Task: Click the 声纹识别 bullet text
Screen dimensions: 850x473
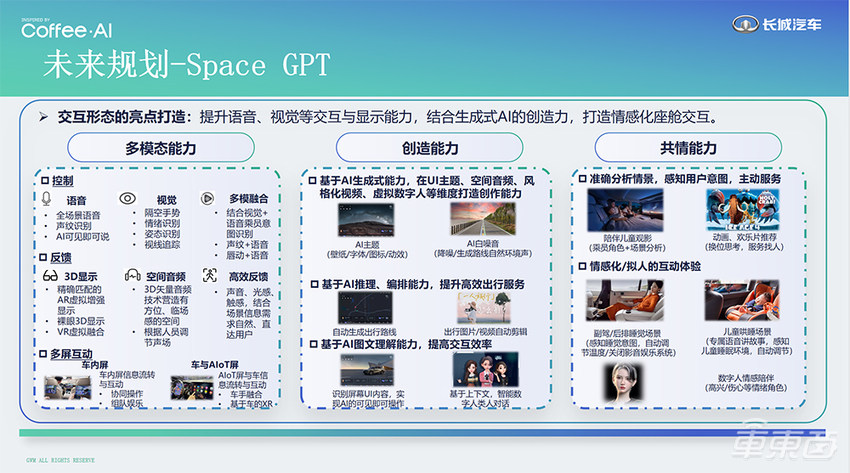Action: [x=74, y=226]
